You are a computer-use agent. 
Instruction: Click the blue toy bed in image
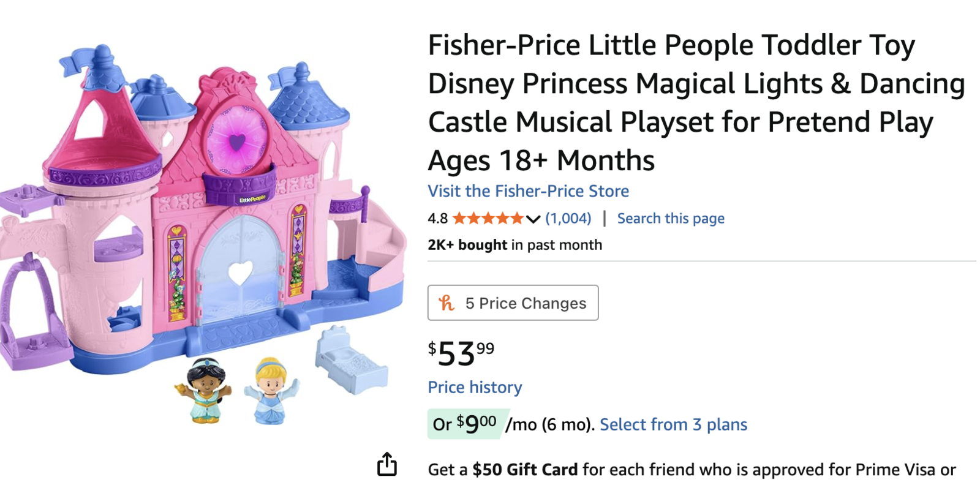[350, 361]
